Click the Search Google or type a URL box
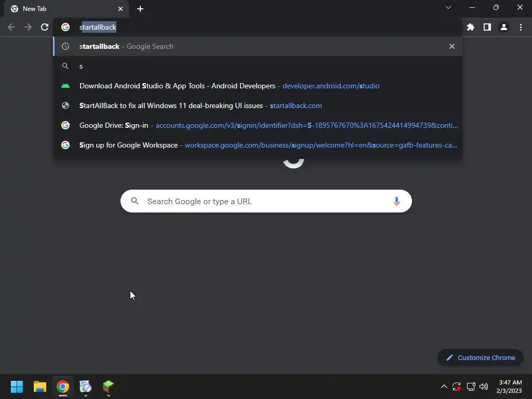This screenshot has height=399, width=532. pyautogui.click(x=266, y=201)
